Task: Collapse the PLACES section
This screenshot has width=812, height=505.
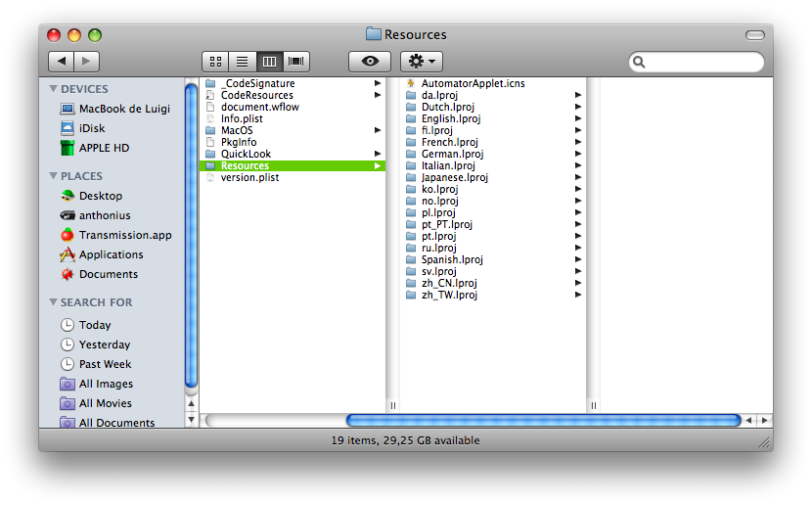Action: click(x=53, y=176)
